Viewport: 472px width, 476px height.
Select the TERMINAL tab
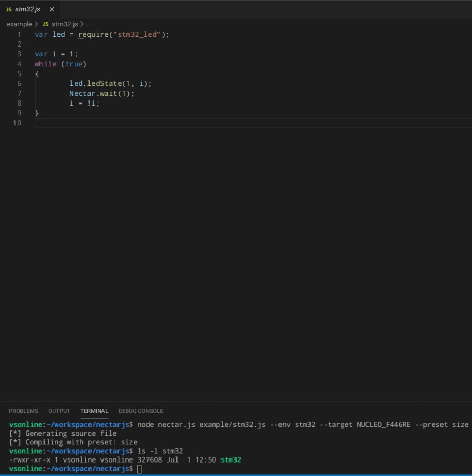[94, 411]
